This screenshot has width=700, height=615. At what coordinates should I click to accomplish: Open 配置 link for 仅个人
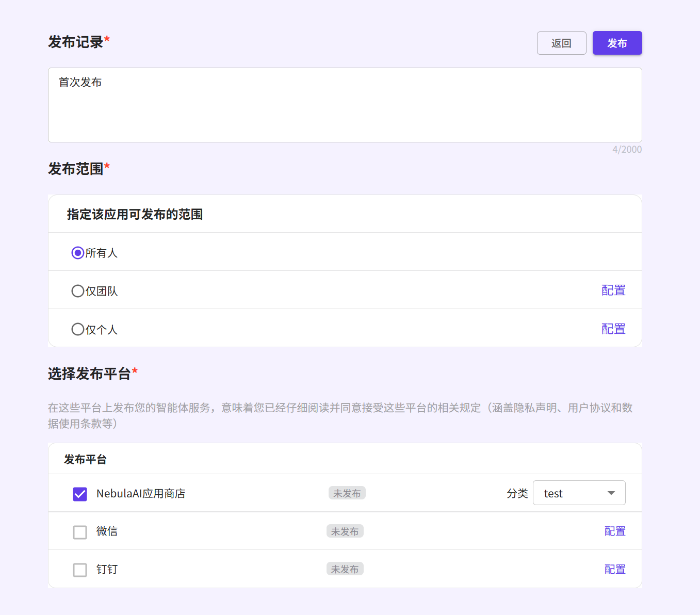613,329
